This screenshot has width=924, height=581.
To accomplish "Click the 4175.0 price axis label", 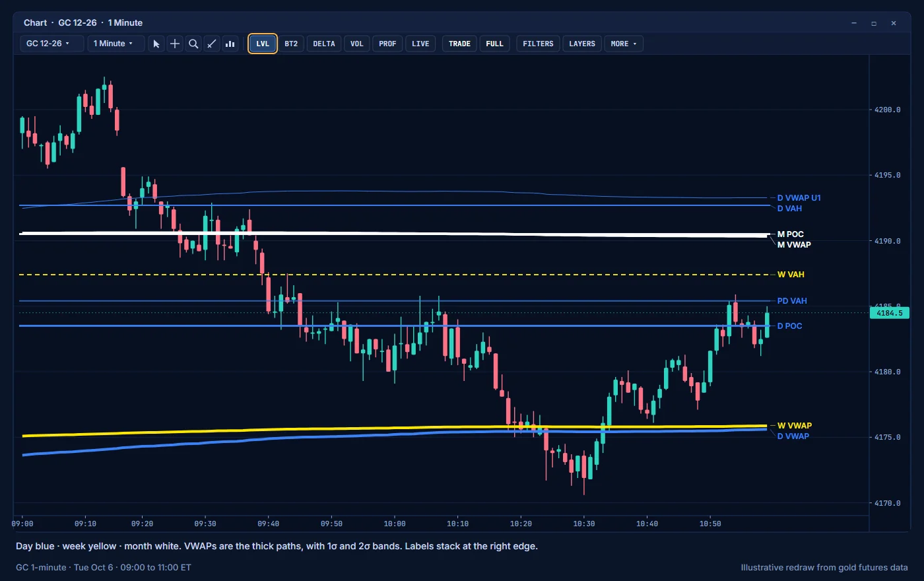I will pos(888,437).
